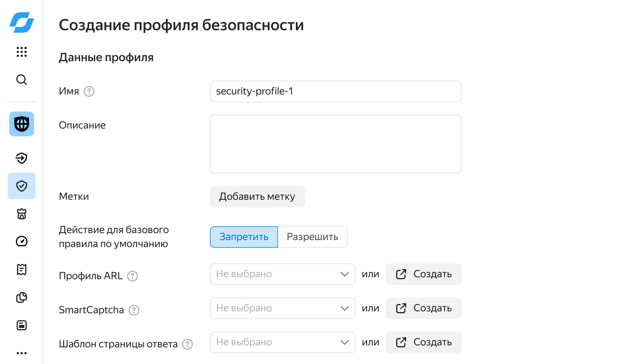Open the SmartCaptcha selection dropdown
This screenshot has height=364, width=632.
tap(282, 308)
